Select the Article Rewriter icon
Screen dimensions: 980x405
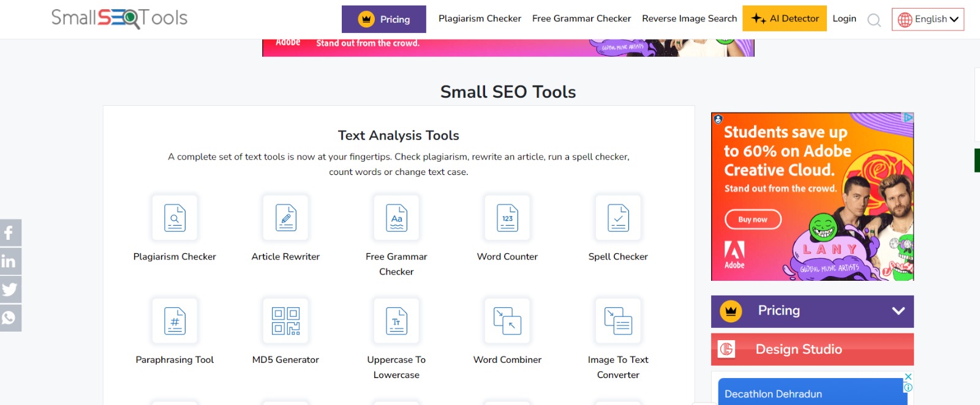coord(285,218)
